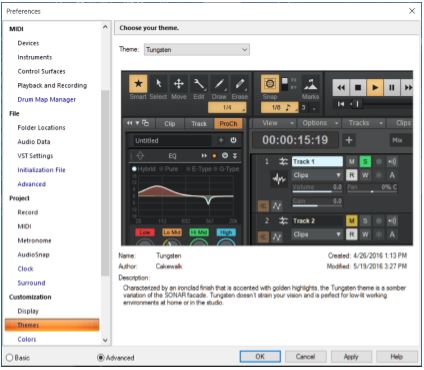Open the Options menu dropdown in preview
The width and height of the screenshot is (424, 370).
[319, 123]
